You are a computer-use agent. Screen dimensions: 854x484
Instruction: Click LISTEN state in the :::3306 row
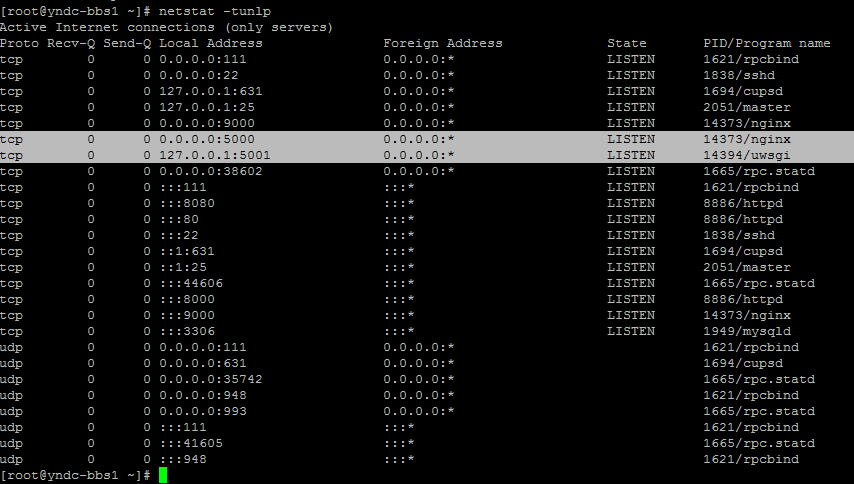[x=631, y=331]
